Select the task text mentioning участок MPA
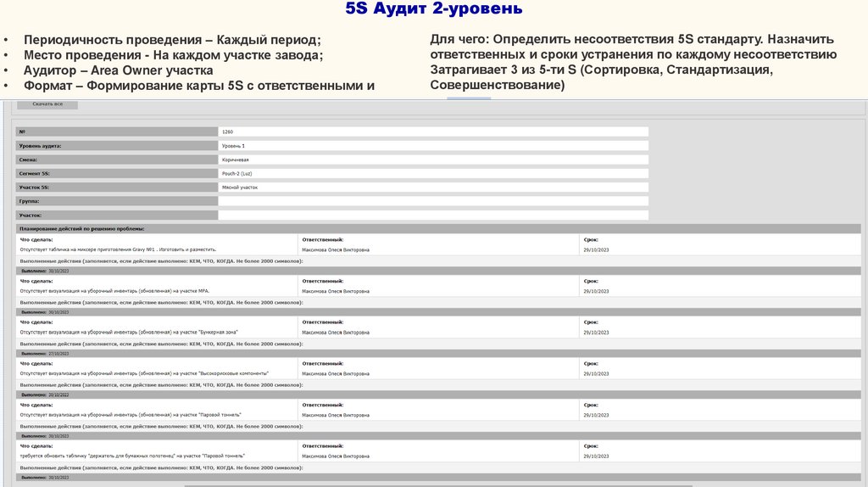This screenshot has height=487, width=868. tap(114, 291)
